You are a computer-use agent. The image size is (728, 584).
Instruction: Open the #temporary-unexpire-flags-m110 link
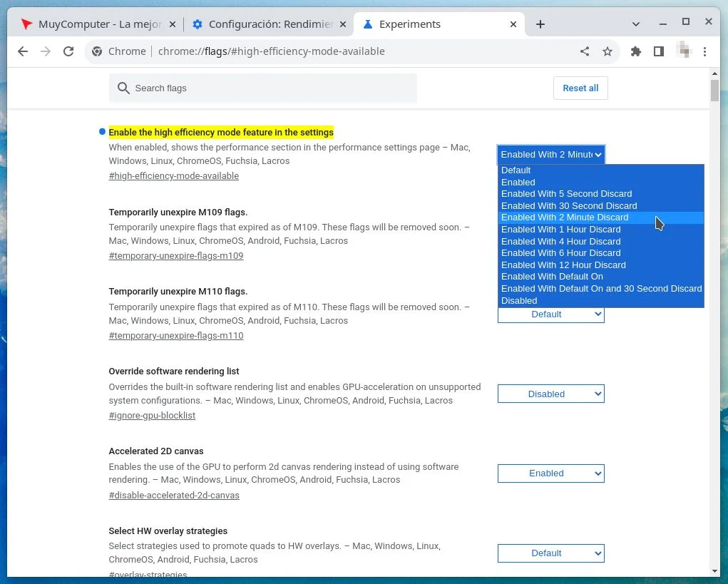coord(176,336)
